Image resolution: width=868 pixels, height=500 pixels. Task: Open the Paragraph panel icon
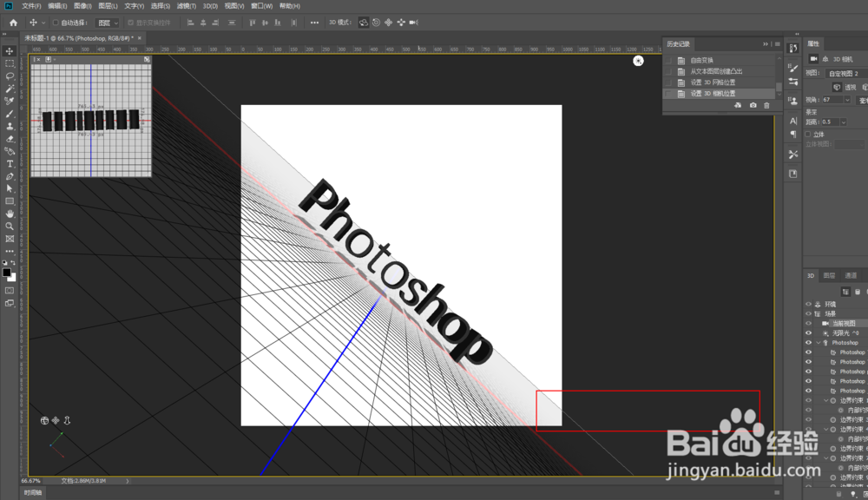click(793, 134)
